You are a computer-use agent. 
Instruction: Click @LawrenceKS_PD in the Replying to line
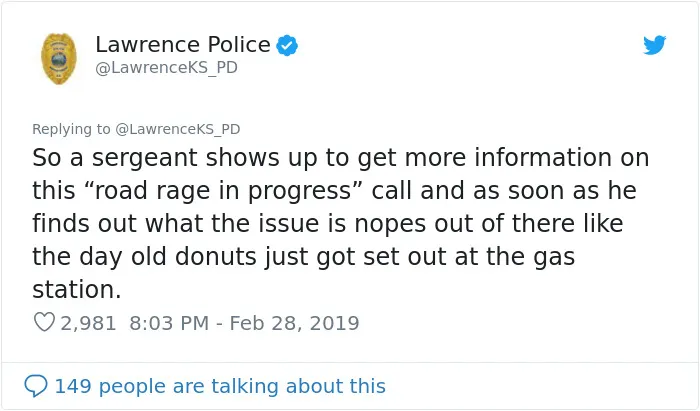point(178,129)
